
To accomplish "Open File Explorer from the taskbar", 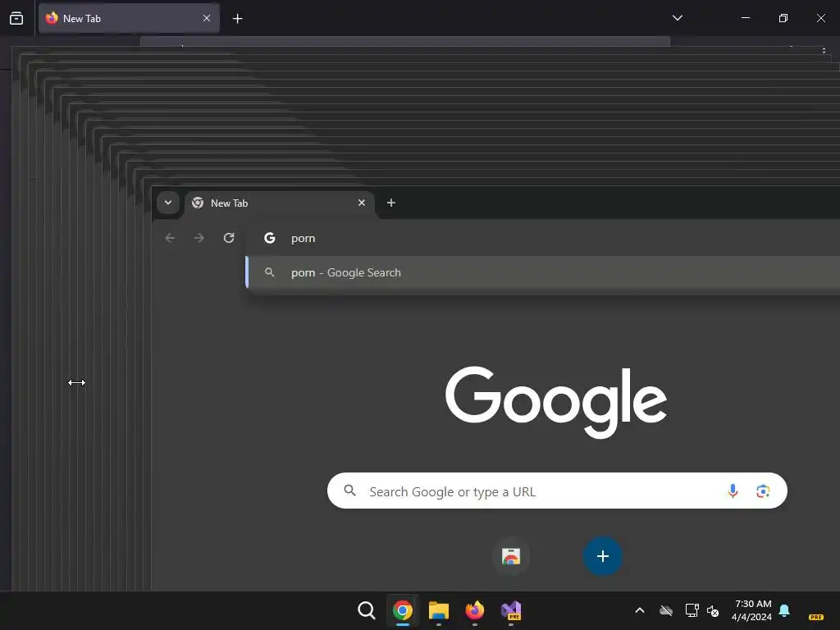I will pos(439,610).
